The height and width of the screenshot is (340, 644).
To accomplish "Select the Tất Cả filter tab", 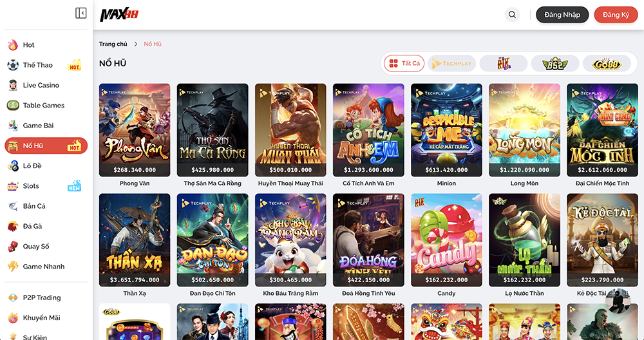I will coord(404,63).
